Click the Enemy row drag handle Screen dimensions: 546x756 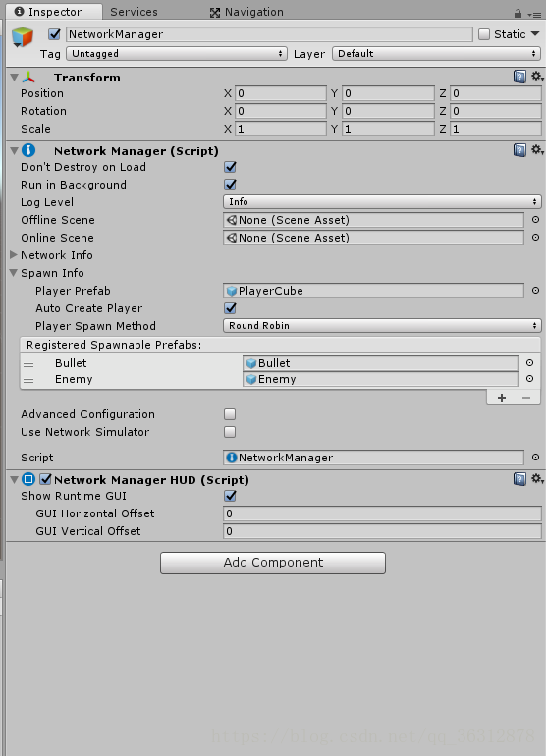pyautogui.click(x=28, y=380)
